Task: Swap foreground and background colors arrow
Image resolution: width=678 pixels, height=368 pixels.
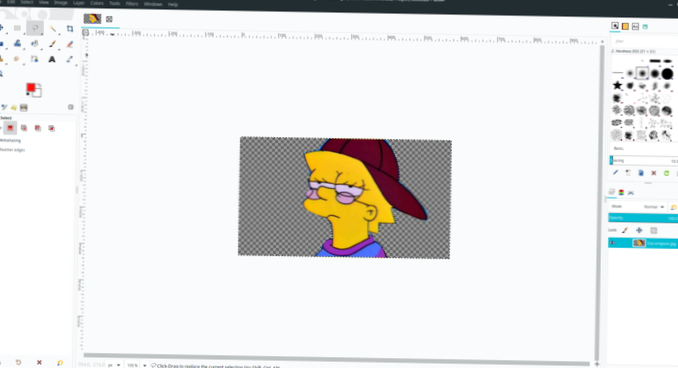Action: [39, 85]
